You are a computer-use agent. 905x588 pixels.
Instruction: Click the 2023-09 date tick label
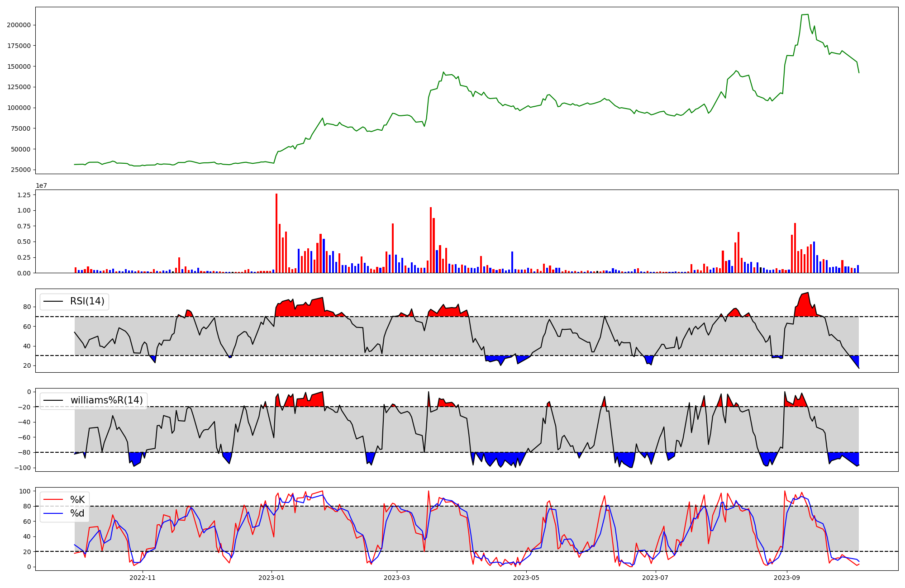pos(787,578)
